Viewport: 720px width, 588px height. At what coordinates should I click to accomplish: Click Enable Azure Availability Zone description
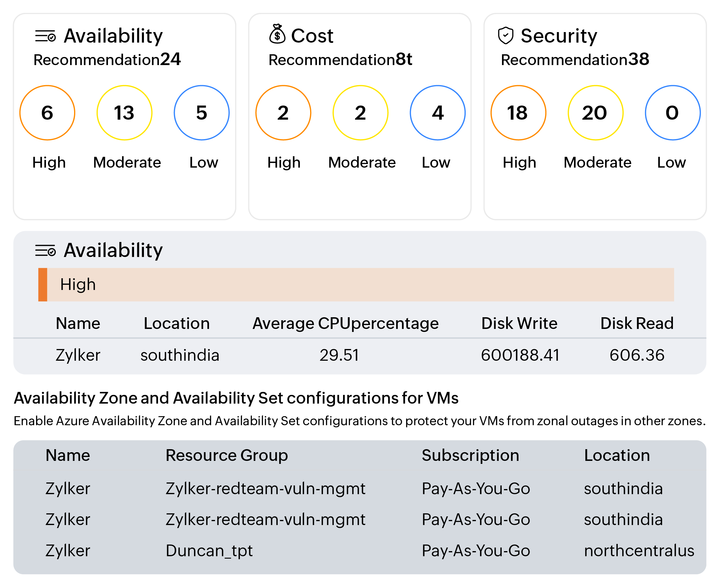pyautogui.click(x=360, y=421)
